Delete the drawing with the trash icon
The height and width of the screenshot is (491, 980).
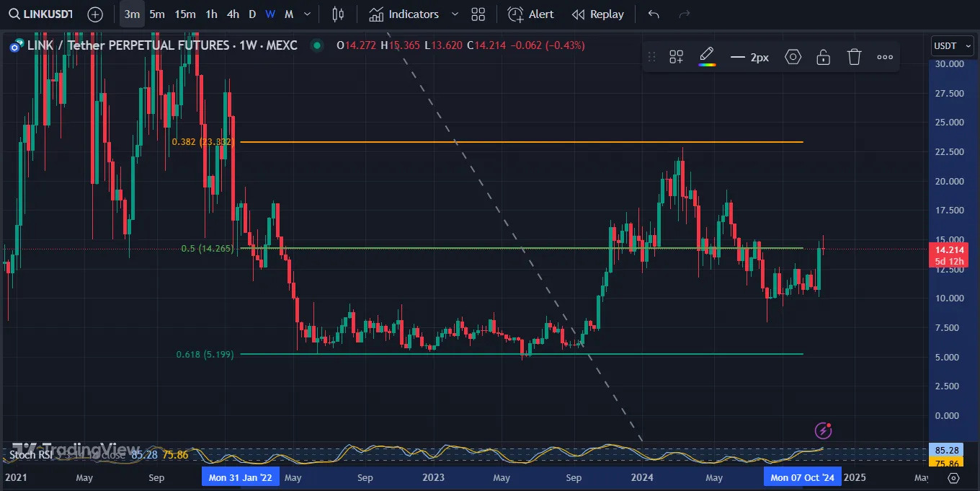[854, 56]
